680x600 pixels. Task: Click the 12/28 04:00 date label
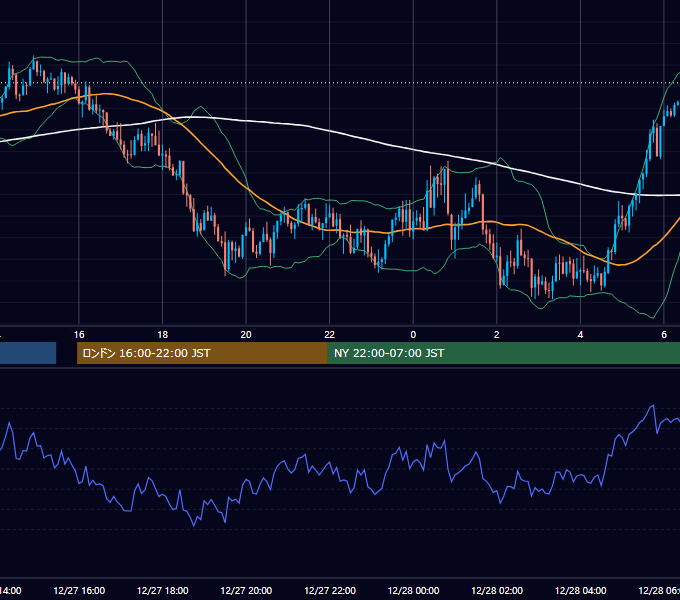pos(581,590)
